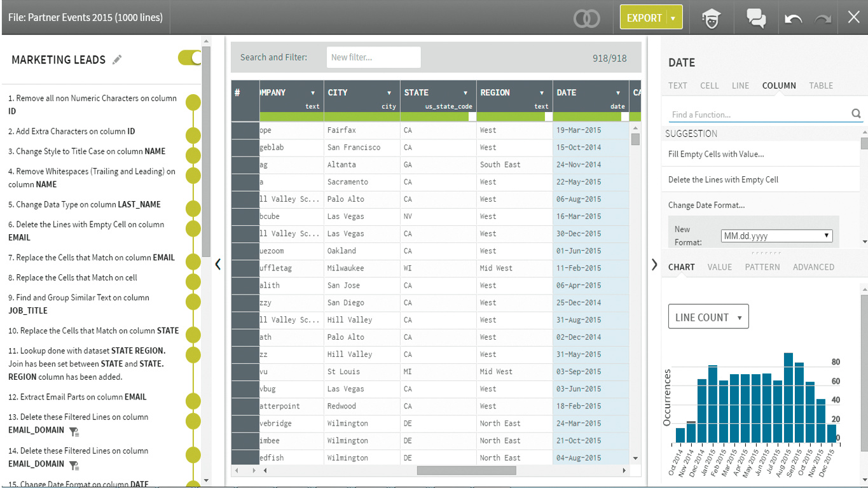Click the interlocking circles icon in header

coord(586,18)
